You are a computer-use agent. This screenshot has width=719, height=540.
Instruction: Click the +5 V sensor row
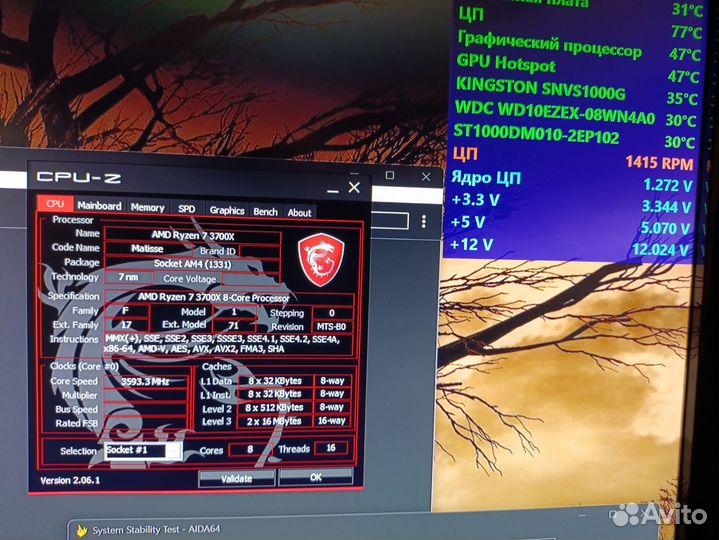570,225
